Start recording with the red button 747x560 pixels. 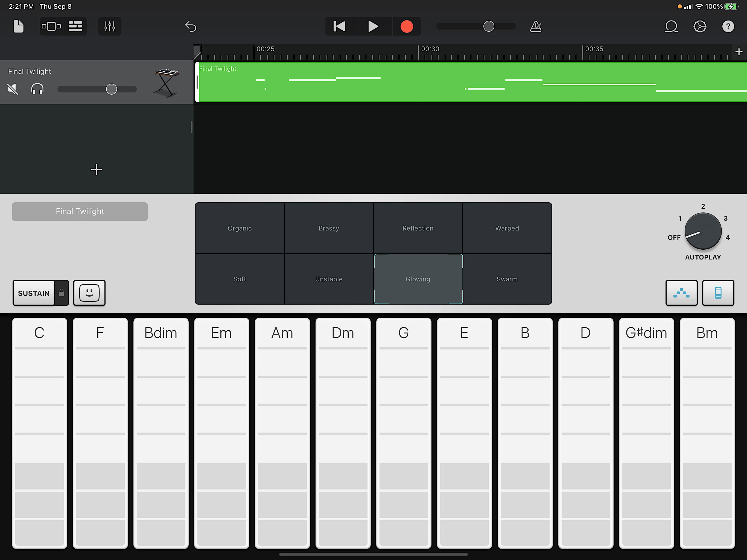407,26
